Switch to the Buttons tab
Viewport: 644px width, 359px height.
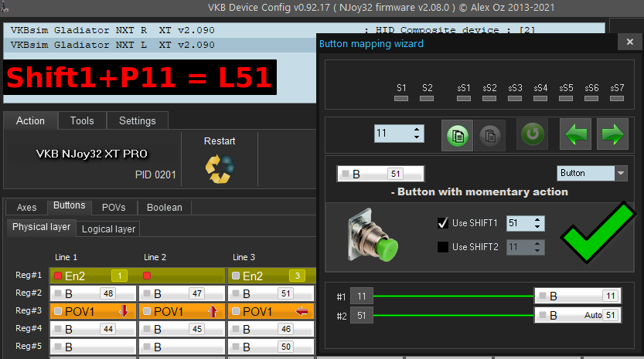point(70,205)
